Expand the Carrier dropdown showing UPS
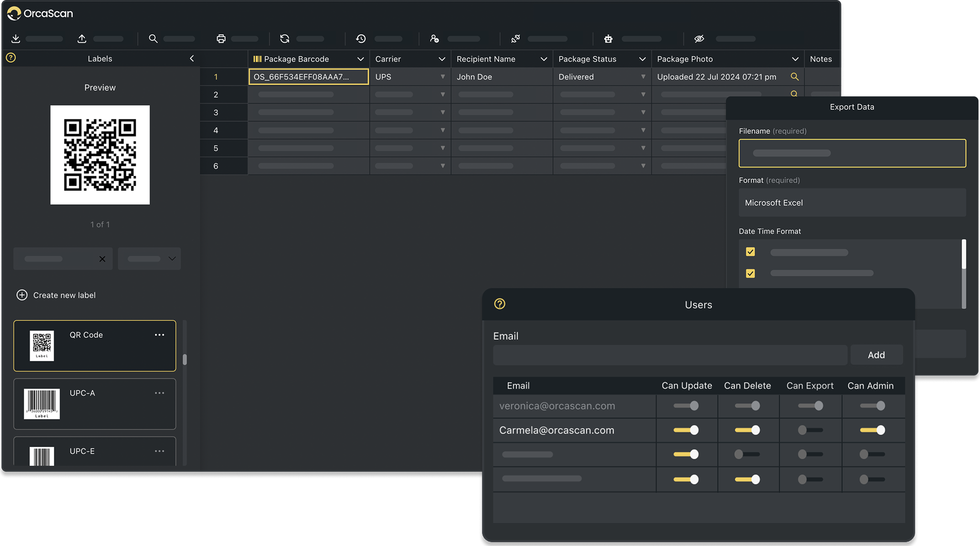This screenshot has height=546, width=980. tap(442, 77)
